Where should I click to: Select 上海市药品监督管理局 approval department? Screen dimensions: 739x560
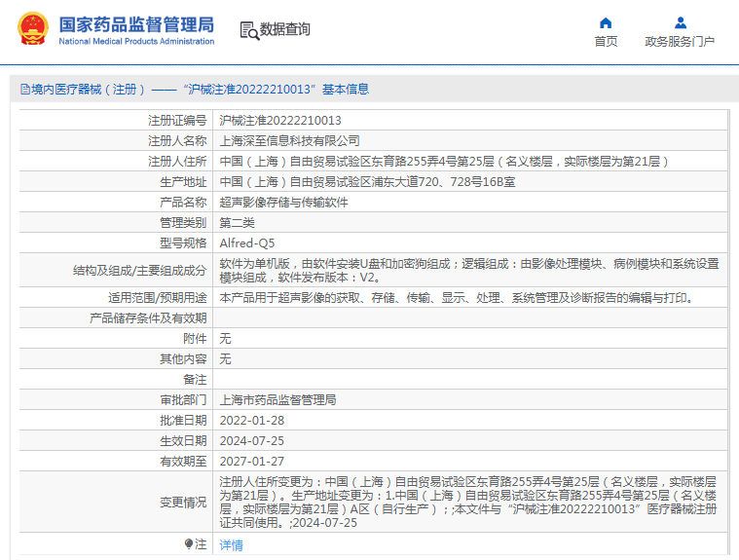277,399
